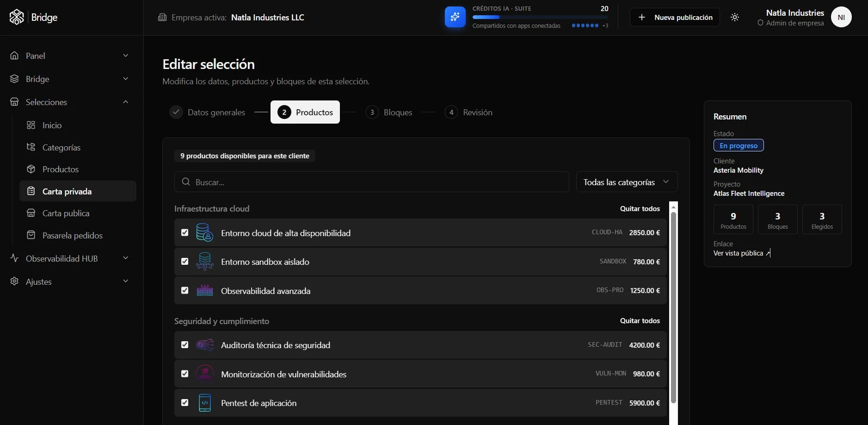Focus the Buscar search field
868x425 pixels.
point(371,182)
